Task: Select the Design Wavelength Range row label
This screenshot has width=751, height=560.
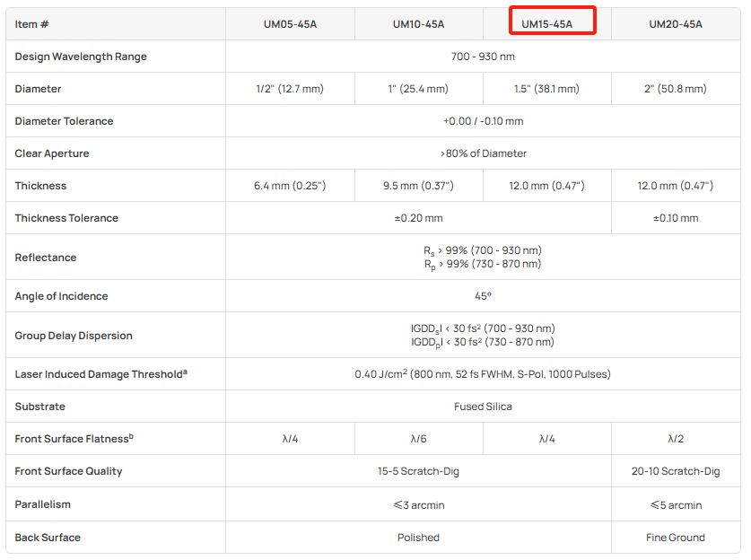Action: (x=81, y=57)
